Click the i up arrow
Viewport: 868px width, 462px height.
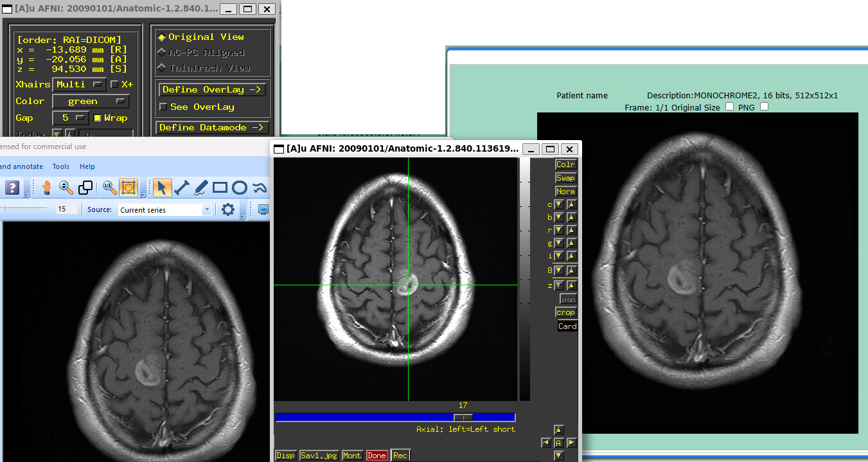[571, 256]
